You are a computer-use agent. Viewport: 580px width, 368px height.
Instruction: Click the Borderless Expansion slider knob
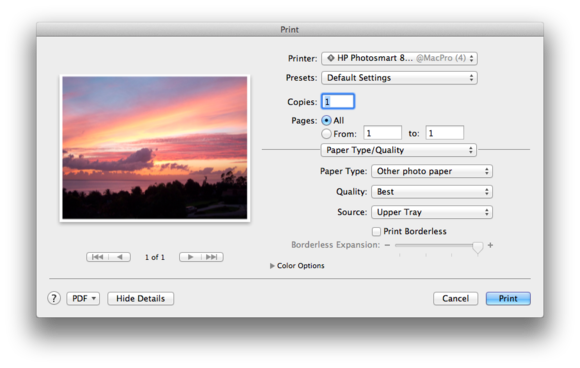click(478, 247)
